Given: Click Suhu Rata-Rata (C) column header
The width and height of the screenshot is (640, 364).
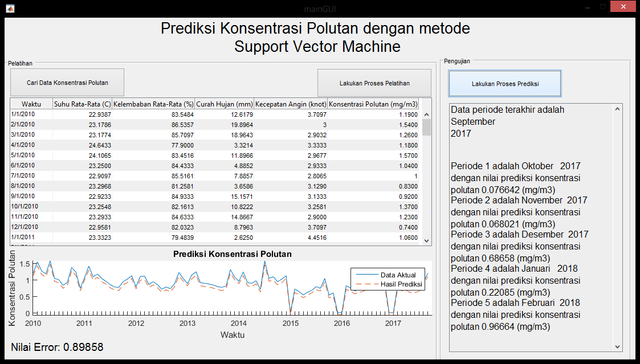Looking at the screenshot, I should click(82, 104).
